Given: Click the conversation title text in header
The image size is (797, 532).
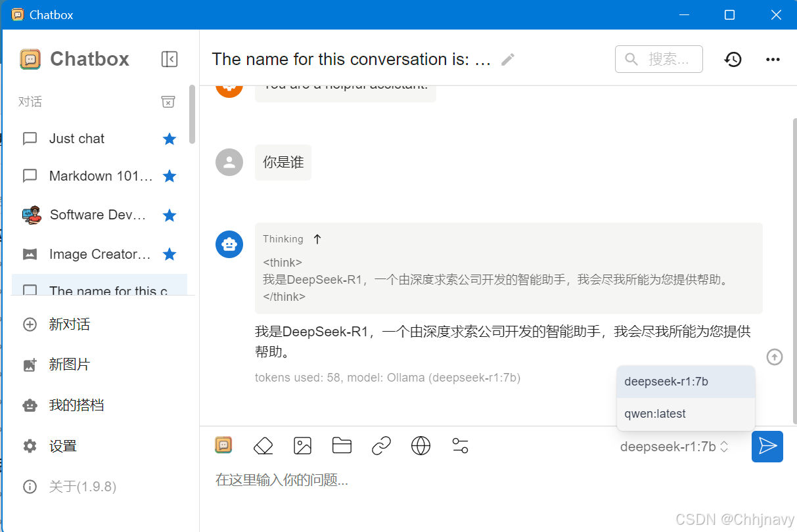Looking at the screenshot, I should (x=352, y=59).
